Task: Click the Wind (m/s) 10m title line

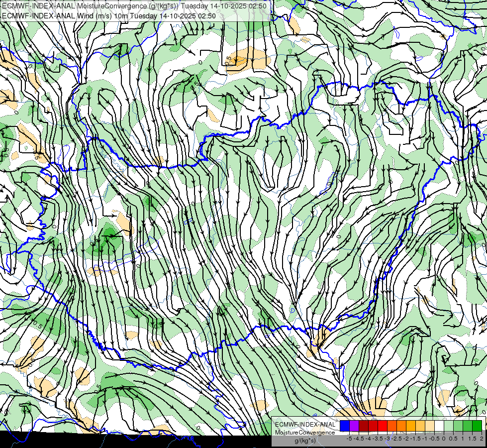Action: click(x=109, y=15)
